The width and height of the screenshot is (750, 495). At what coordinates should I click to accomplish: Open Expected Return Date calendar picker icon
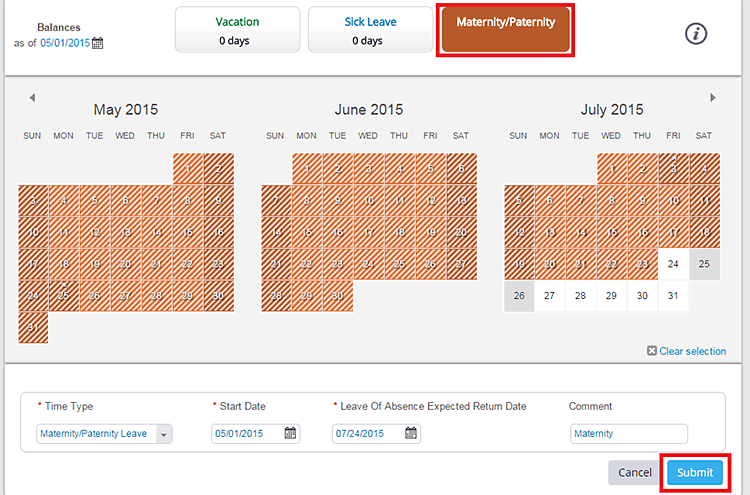click(411, 434)
